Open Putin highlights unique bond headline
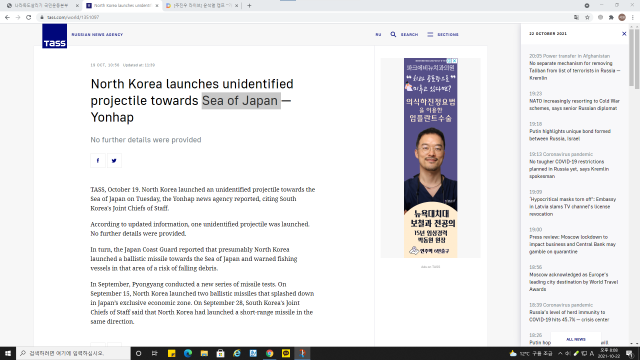Image resolution: width=640 pixels, height=360 pixels. pyautogui.click(x=570, y=135)
